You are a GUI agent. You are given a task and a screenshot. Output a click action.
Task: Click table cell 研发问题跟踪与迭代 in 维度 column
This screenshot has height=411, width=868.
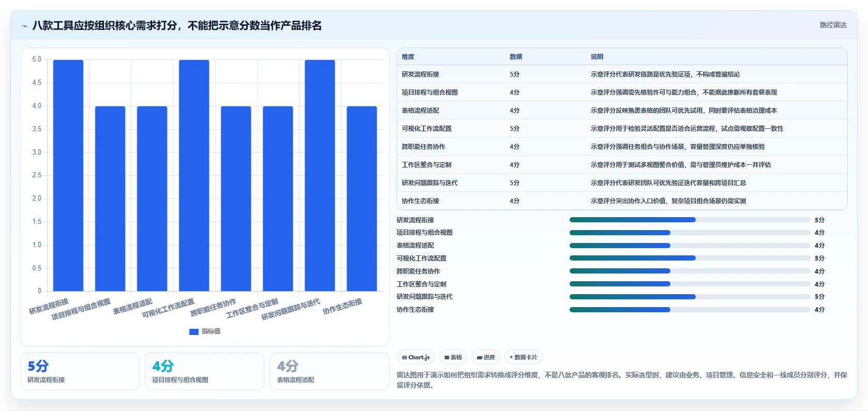(430, 183)
